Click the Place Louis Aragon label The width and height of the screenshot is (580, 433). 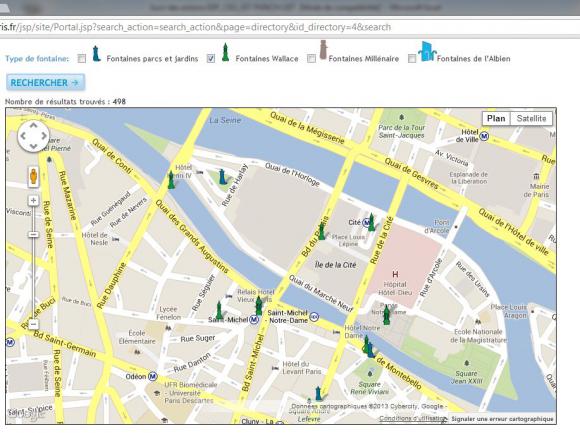point(509,311)
